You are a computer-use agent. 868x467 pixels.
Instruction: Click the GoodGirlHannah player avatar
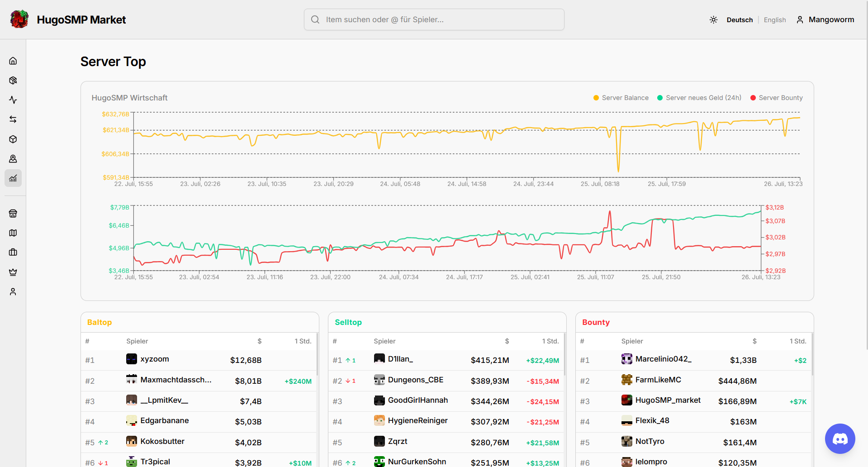pos(379,400)
